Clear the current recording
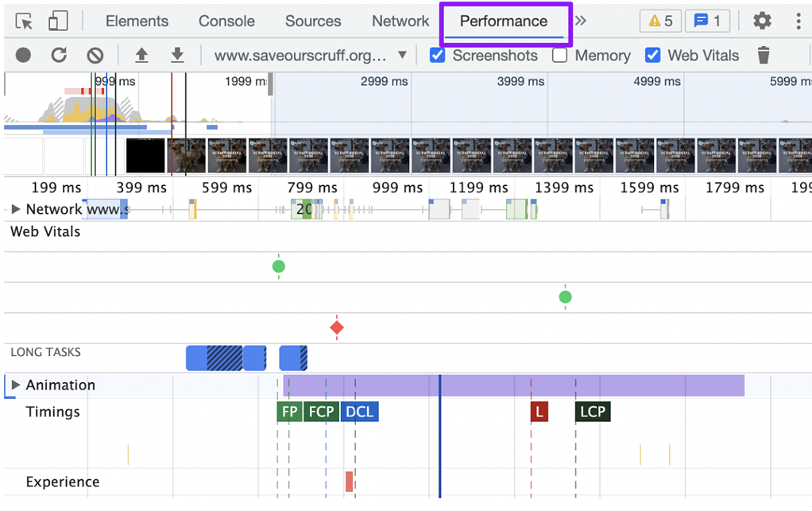Viewport: 812px width, 511px height. click(x=95, y=56)
